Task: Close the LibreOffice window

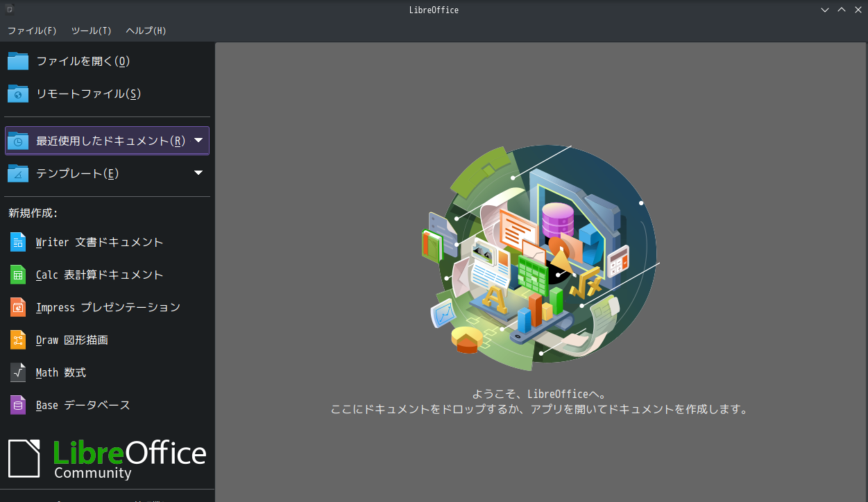Action: click(x=858, y=10)
